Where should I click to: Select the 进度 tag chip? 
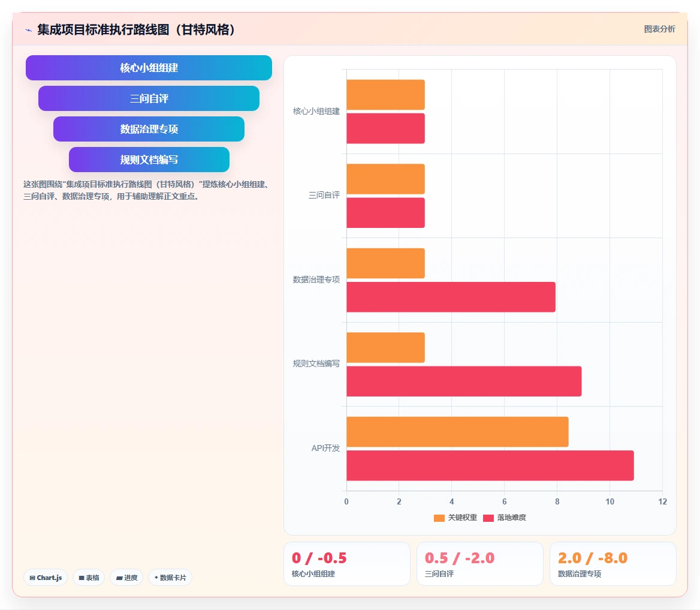[127, 578]
